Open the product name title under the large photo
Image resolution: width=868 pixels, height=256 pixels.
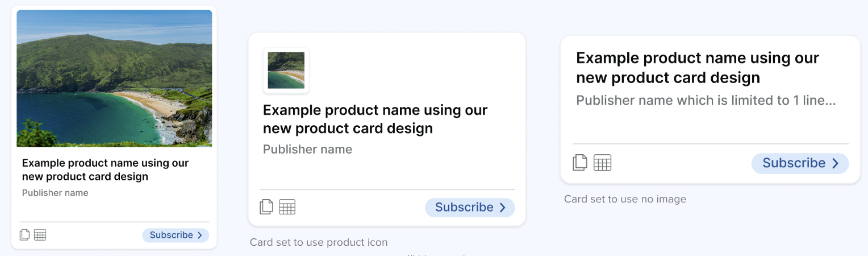click(x=105, y=170)
